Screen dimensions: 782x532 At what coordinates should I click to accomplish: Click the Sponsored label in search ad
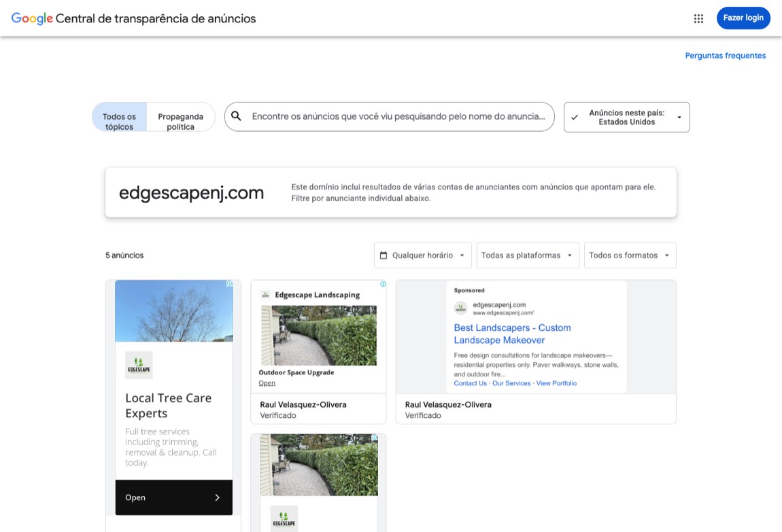[469, 290]
